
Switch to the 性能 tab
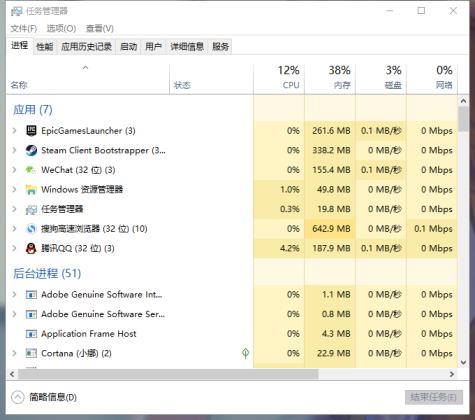(x=45, y=47)
